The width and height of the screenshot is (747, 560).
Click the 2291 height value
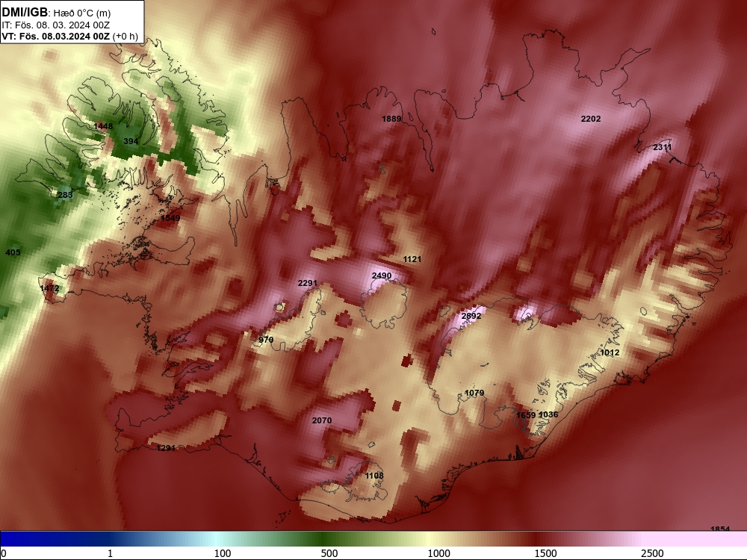tap(307, 283)
